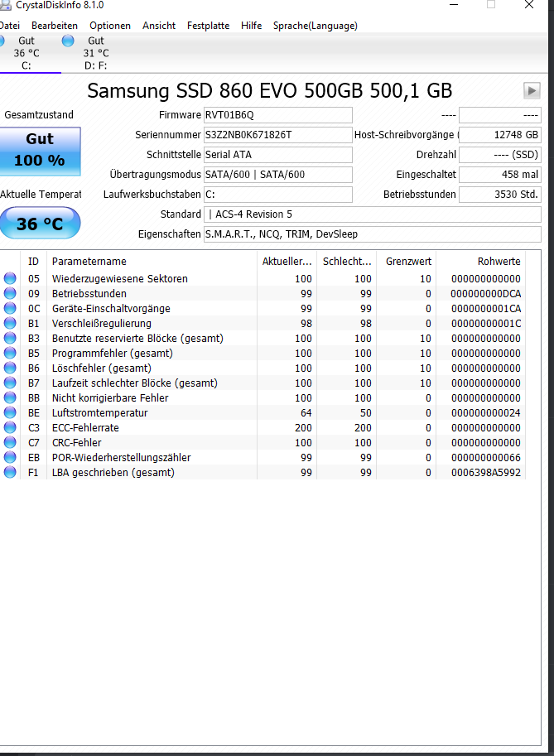Click the 36 °C temperature button
554x756 pixels.
point(40,224)
